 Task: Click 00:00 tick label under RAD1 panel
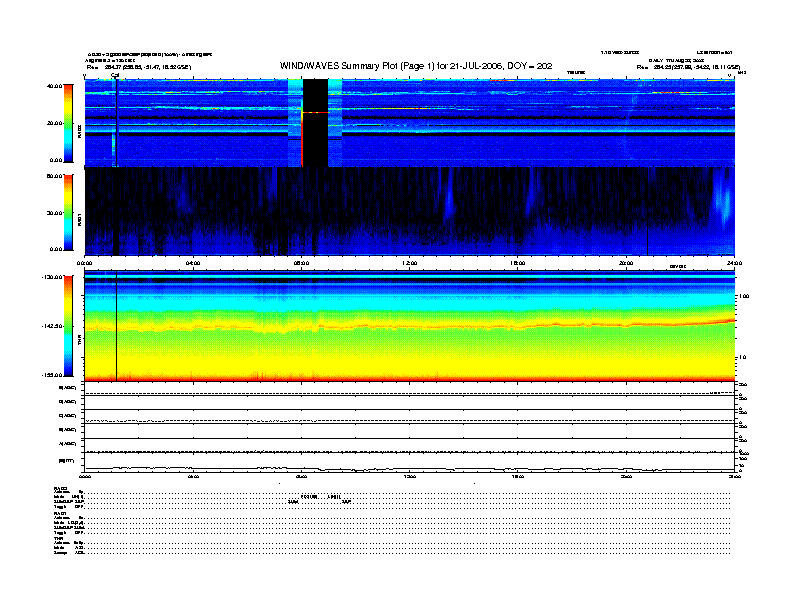(84, 263)
